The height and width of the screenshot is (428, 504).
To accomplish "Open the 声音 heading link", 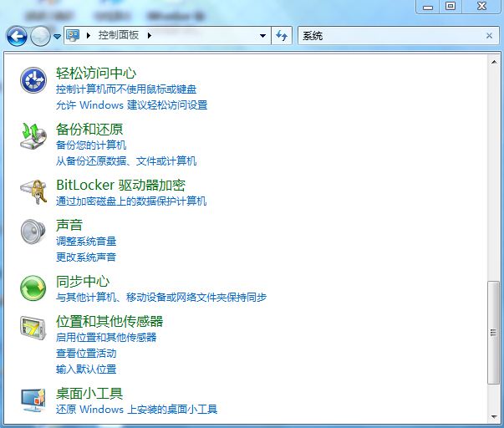I will click(69, 225).
